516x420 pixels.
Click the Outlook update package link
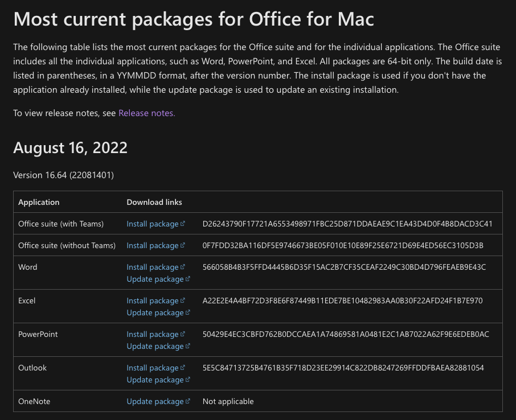(158, 380)
